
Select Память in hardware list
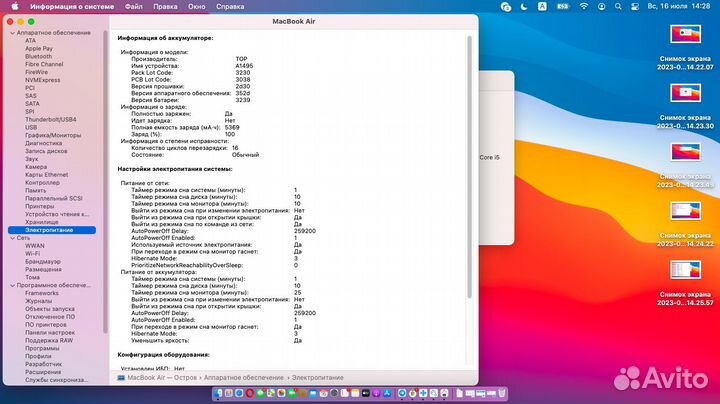pyautogui.click(x=35, y=191)
